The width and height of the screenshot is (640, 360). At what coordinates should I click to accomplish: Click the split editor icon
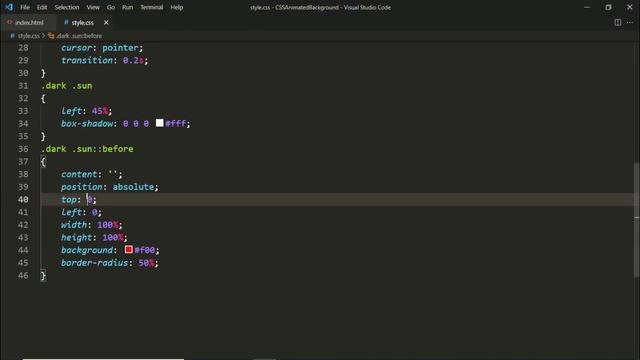point(618,22)
